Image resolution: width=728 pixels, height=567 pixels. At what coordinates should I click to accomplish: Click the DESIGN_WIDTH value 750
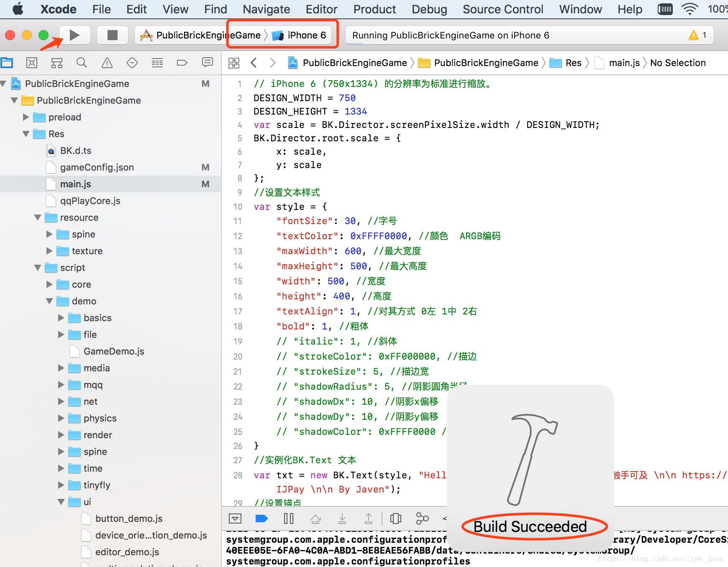click(347, 98)
